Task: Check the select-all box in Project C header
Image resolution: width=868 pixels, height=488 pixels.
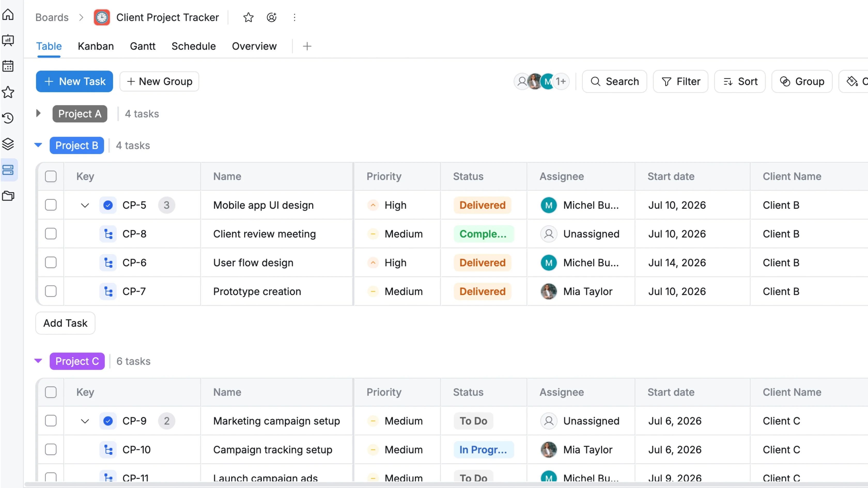Action: click(51, 392)
